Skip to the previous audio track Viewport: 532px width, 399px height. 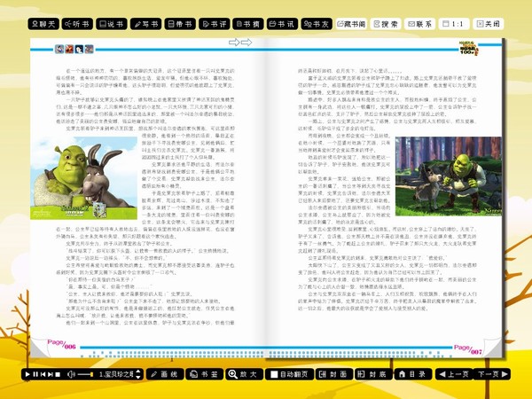click(x=43, y=374)
